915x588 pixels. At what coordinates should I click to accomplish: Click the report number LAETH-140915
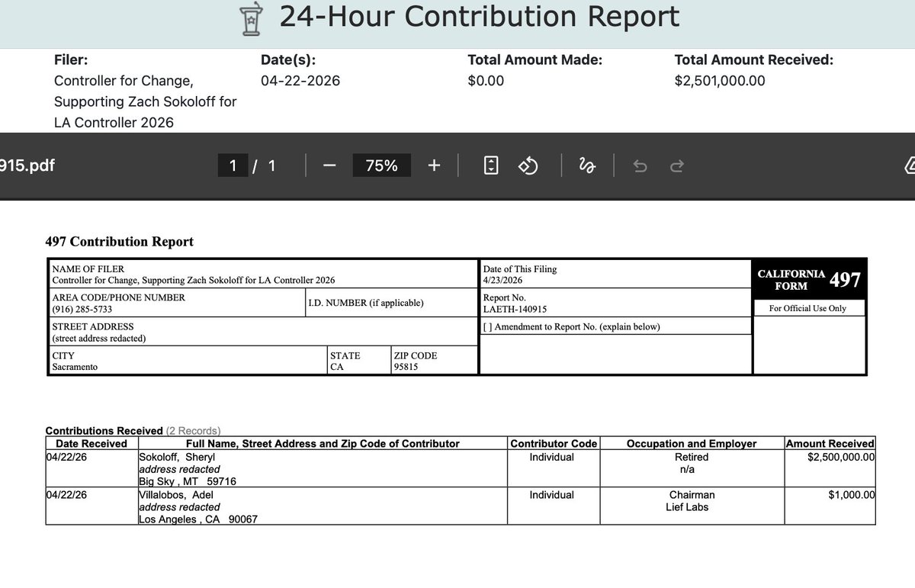(515, 309)
